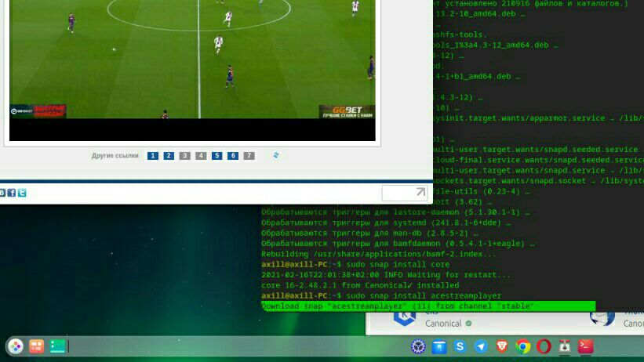Click "Rebuilding /usr/share/applications/bamf-2.index" line
The height and width of the screenshot is (362, 644).
(x=379, y=254)
